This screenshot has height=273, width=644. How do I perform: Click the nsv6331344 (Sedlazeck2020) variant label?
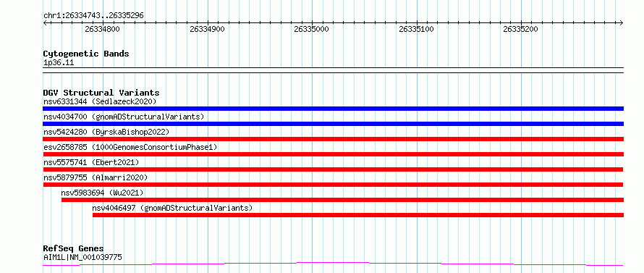[x=100, y=101]
